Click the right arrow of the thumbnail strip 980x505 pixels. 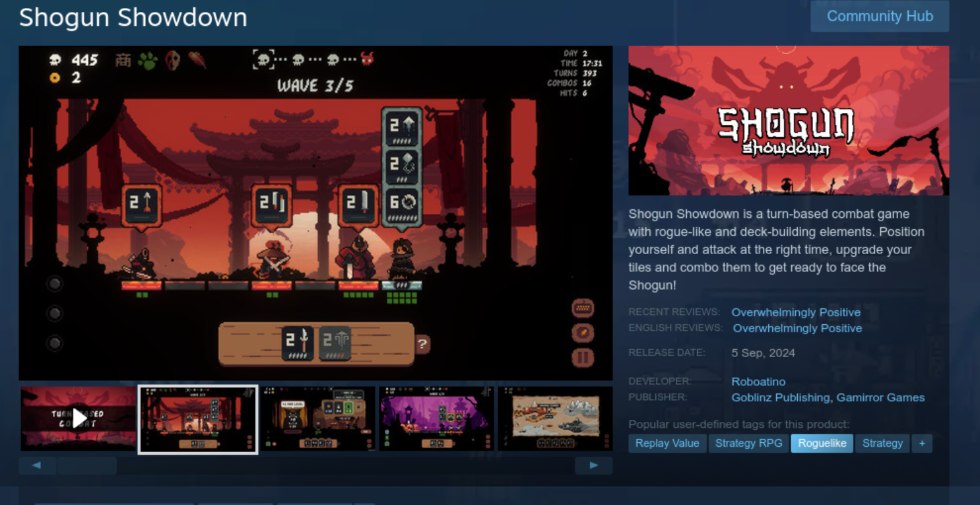pos(594,465)
